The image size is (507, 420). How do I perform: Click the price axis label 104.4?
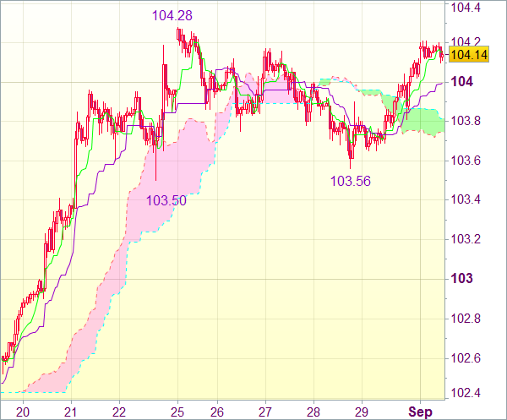coord(466,8)
